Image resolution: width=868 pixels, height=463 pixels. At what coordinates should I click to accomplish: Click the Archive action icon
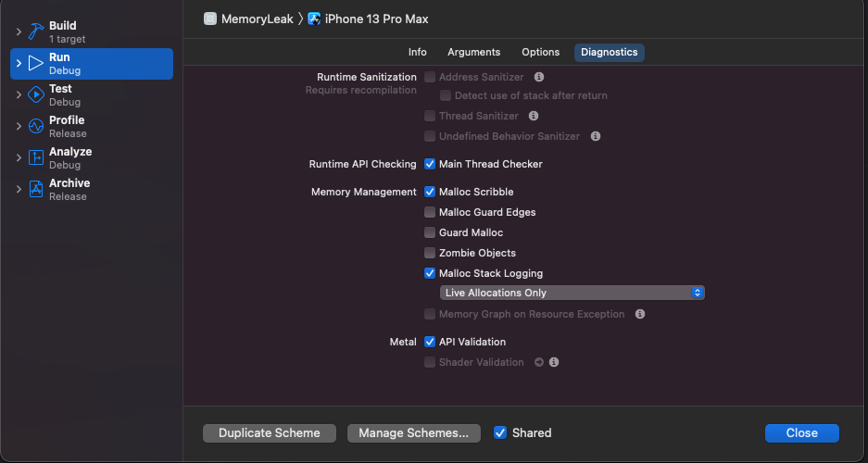(x=36, y=189)
